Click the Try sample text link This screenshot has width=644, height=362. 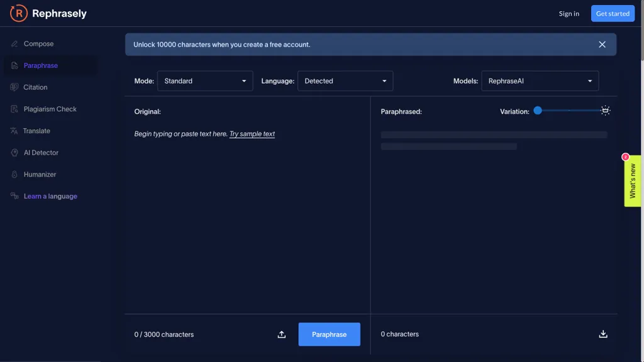coord(252,134)
